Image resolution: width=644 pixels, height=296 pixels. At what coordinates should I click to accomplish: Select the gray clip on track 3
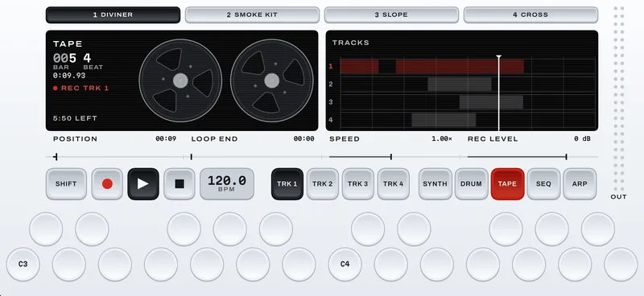tap(491, 102)
